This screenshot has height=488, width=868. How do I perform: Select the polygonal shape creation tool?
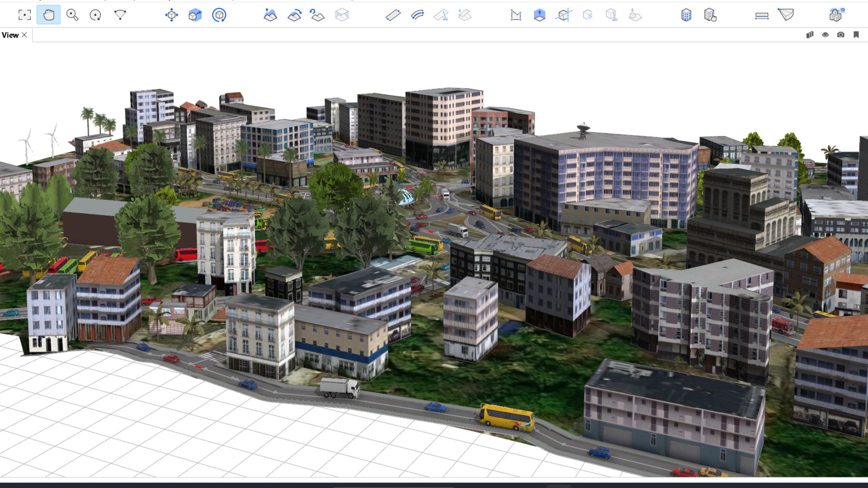pos(516,15)
